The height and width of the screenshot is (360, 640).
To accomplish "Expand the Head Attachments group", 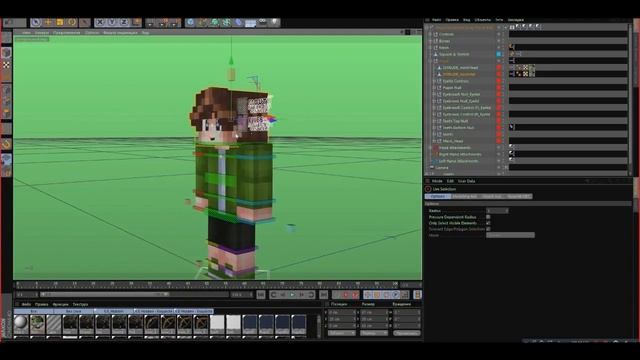I will click(x=430, y=147).
